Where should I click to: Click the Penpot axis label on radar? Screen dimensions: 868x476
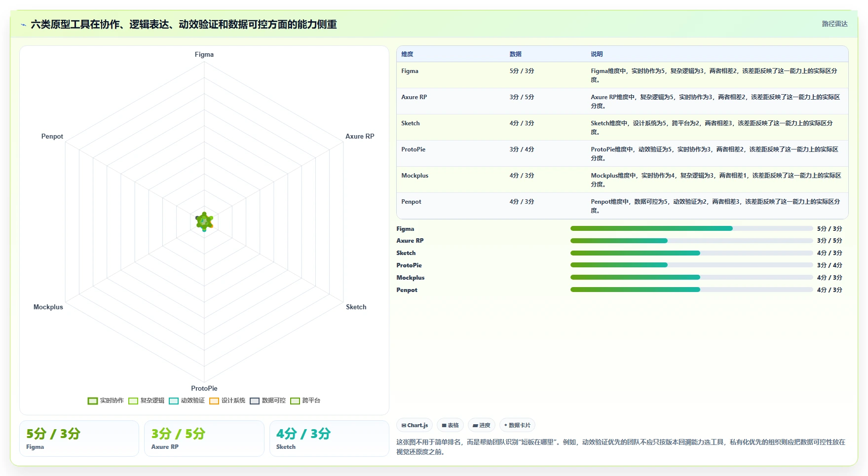tap(52, 136)
